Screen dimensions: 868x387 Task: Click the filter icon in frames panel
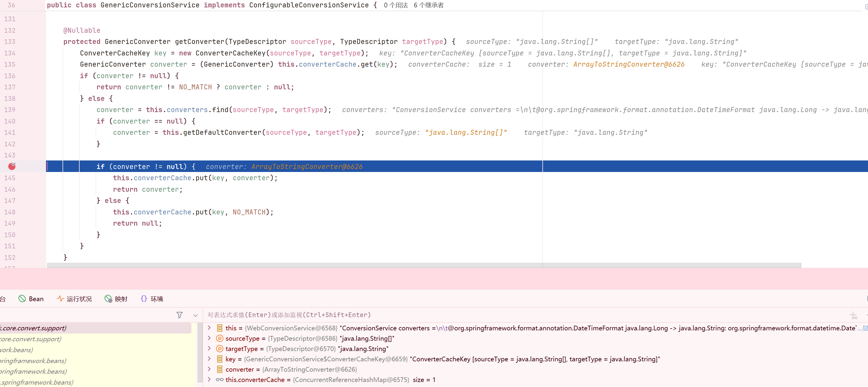click(179, 315)
